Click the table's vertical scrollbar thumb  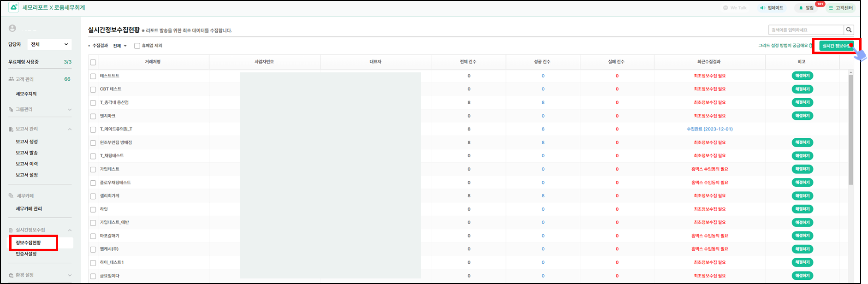pyautogui.click(x=850, y=129)
